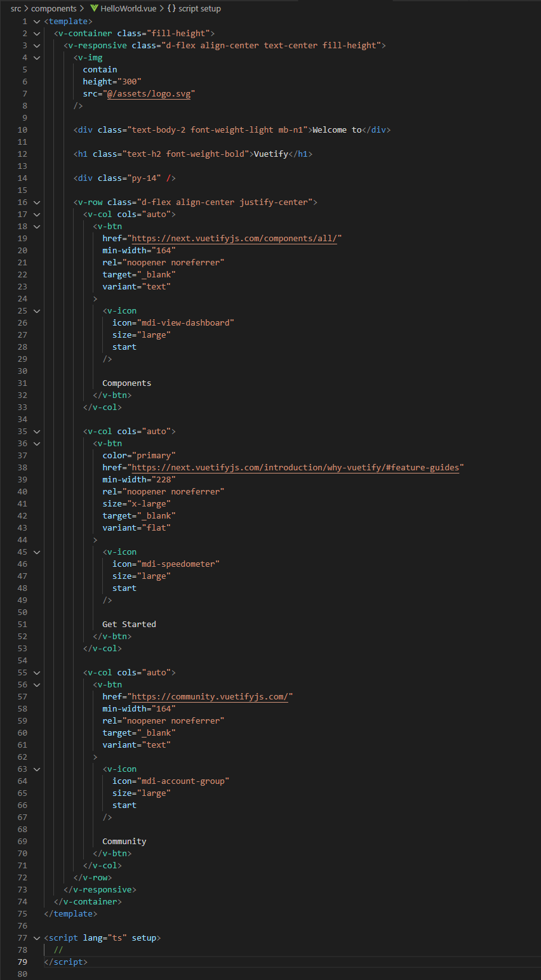Click the variant="flat" attribute
This screenshot has width=541, height=980.
point(137,528)
